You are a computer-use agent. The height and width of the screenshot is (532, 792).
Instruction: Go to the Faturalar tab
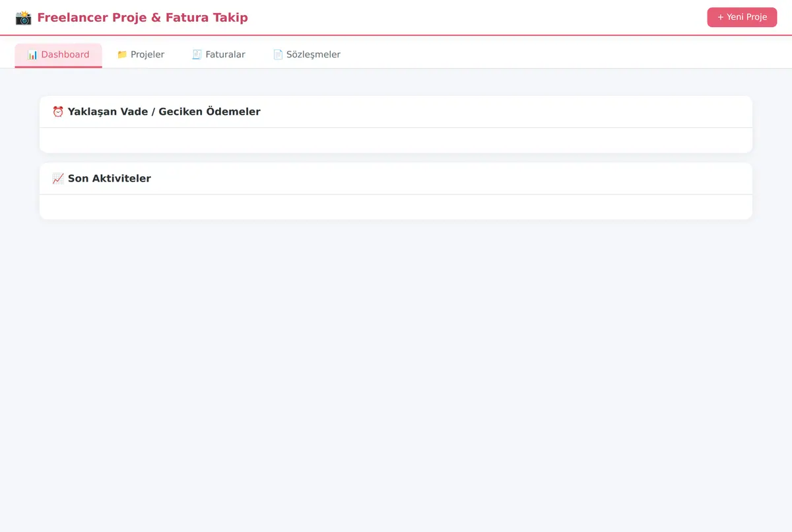218,55
